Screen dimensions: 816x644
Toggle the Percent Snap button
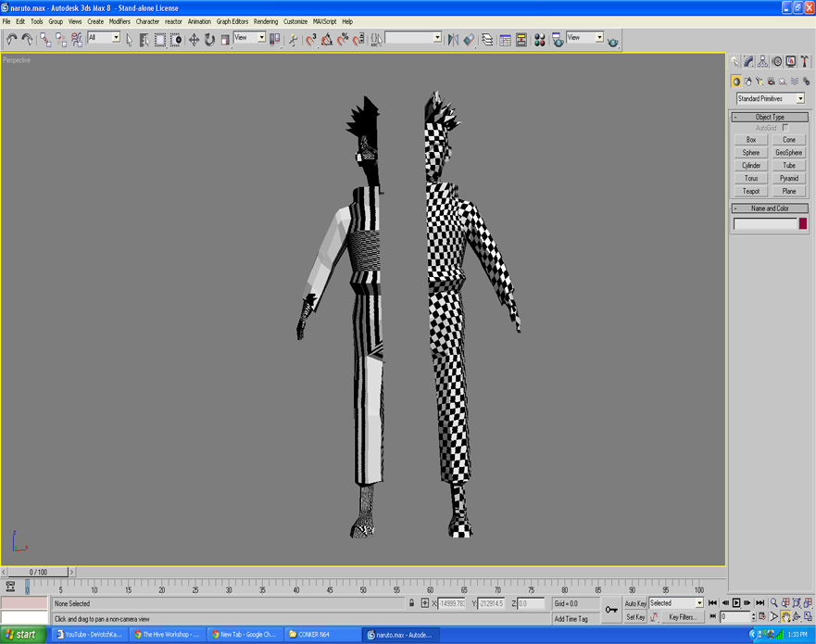point(343,40)
